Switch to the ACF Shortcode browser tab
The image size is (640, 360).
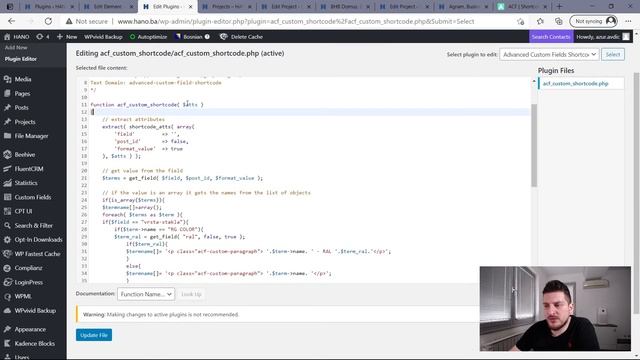(523, 7)
